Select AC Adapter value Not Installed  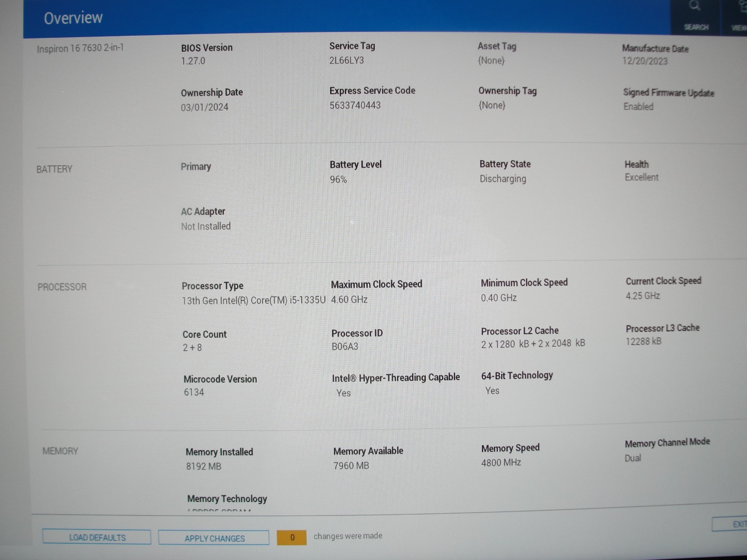(206, 226)
